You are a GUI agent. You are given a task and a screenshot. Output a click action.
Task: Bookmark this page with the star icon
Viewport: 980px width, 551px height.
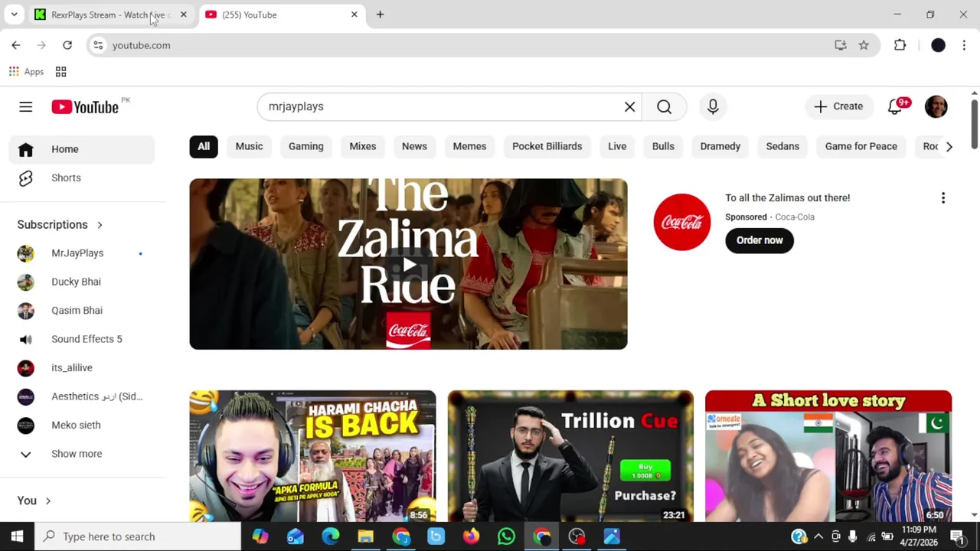(864, 45)
